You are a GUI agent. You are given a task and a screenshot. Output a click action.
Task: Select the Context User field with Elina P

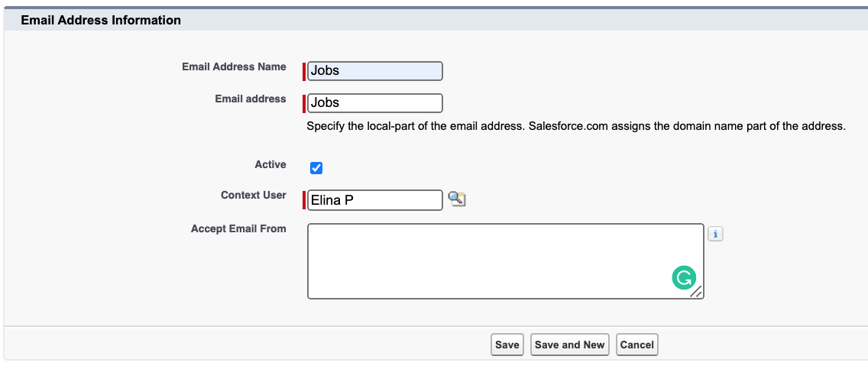pyautogui.click(x=375, y=200)
